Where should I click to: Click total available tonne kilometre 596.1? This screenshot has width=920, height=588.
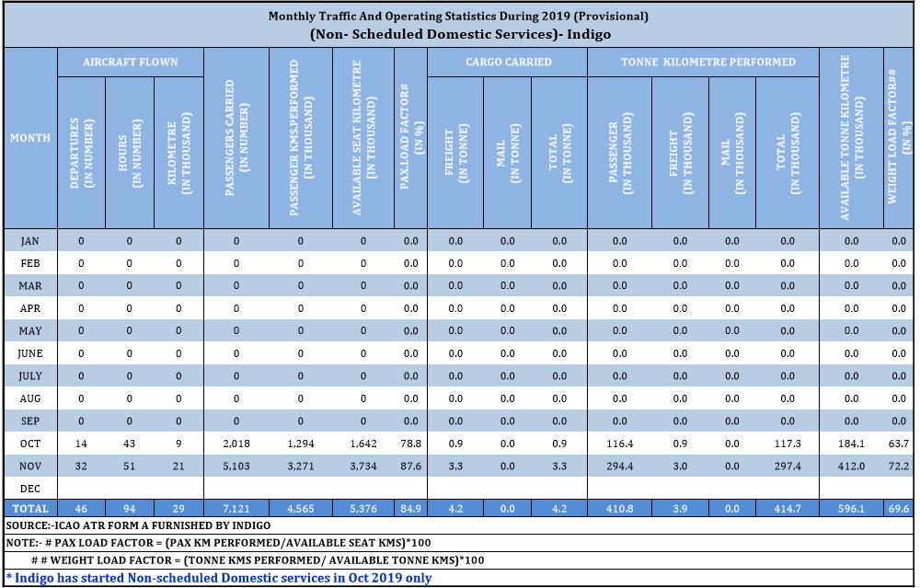pyautogui.click(x=851, y=508)
